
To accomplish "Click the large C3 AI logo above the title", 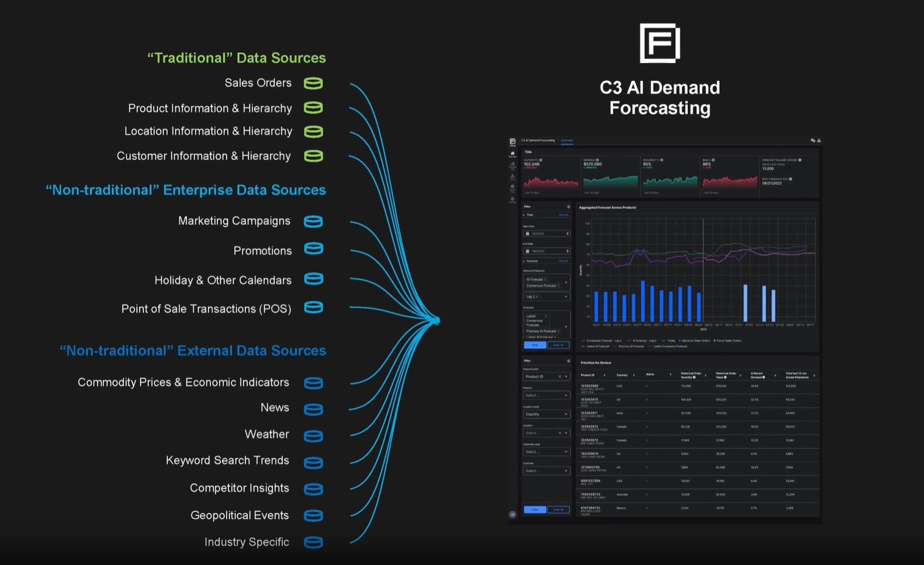I will point(660,44).
